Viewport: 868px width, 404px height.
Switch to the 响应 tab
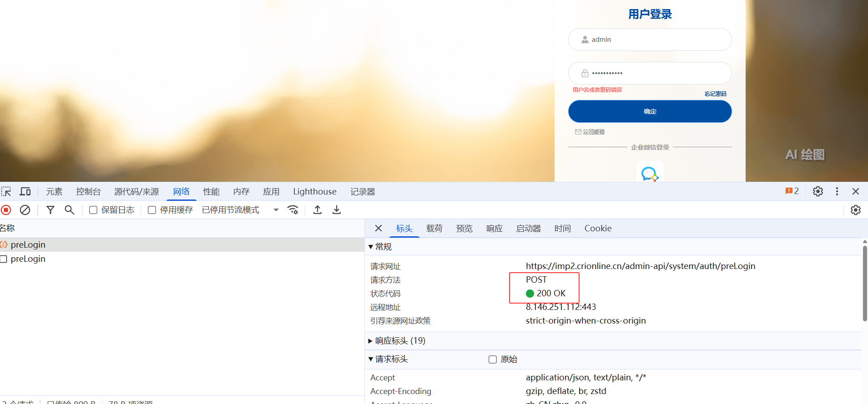[494, 229]
